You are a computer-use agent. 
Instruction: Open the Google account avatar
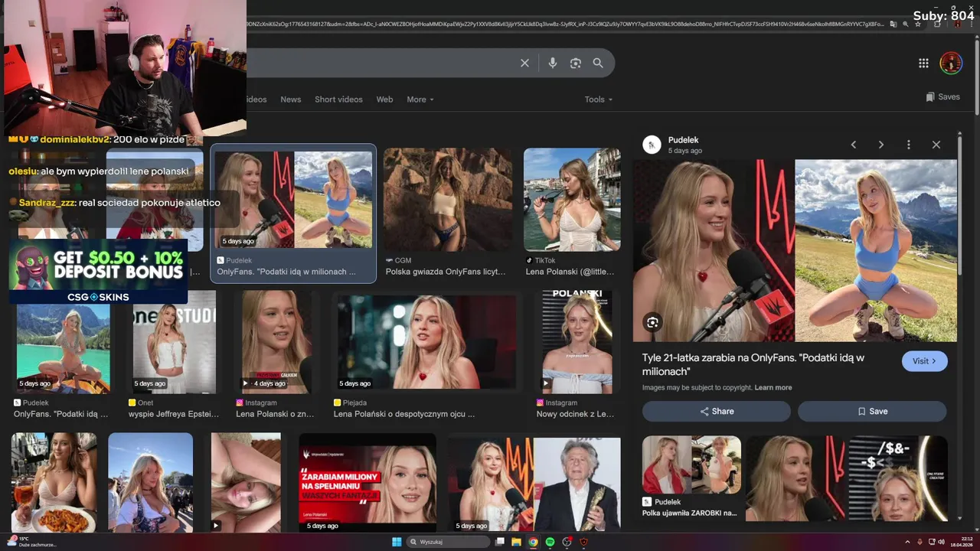tap(951, 64)
